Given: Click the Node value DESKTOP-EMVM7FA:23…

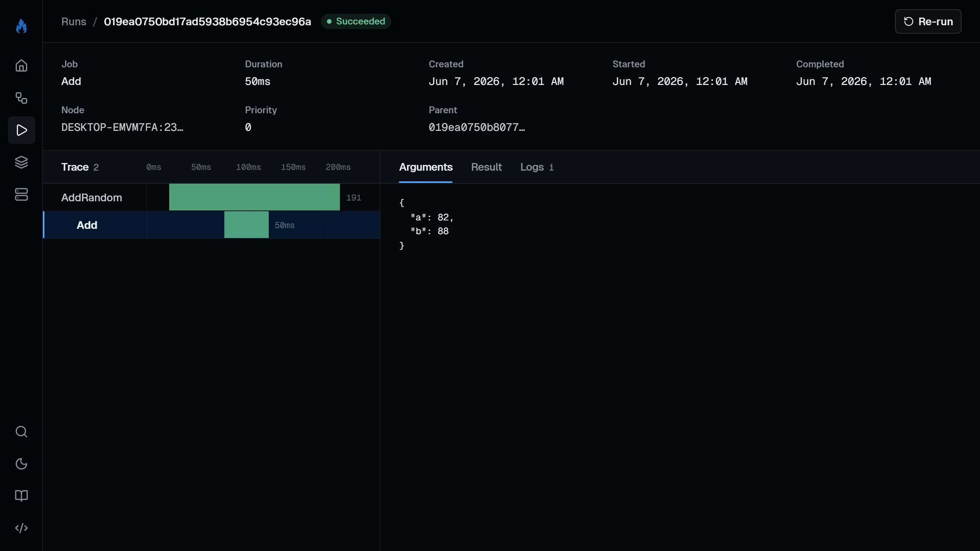Looking at the screenshot, I should pyautogui.click(x=122, y=127).
